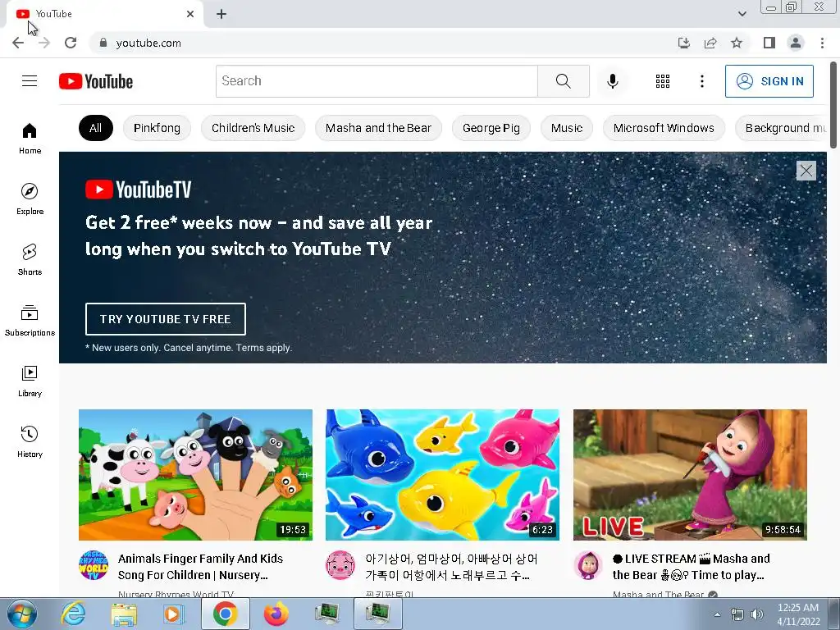
Task: Click the browser forward arrow
Action: 44,43
